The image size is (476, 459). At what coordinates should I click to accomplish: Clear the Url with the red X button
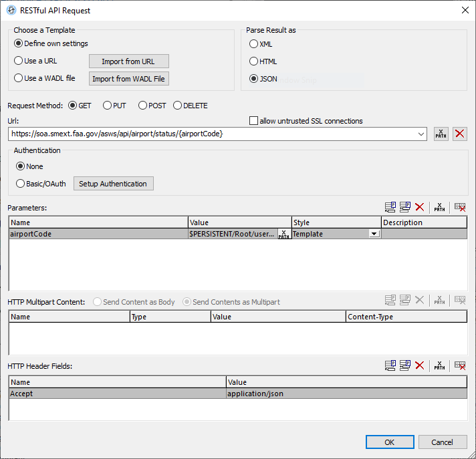point(460,134)
